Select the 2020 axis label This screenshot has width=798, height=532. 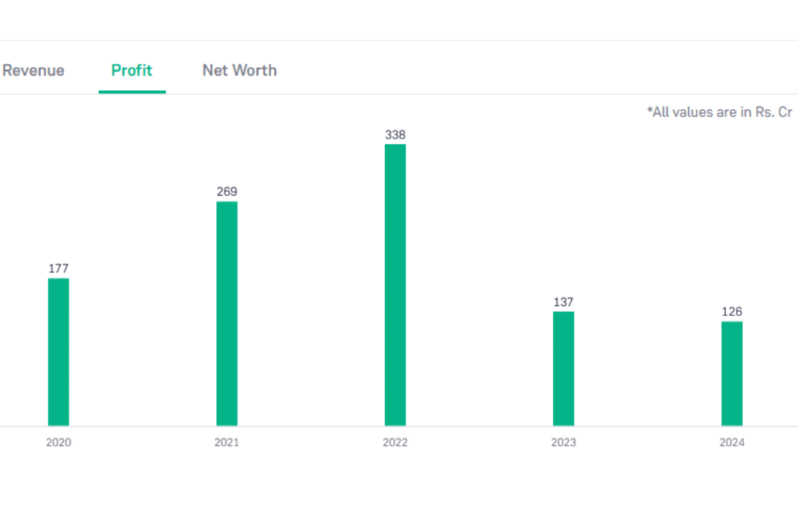pos(58,442)
